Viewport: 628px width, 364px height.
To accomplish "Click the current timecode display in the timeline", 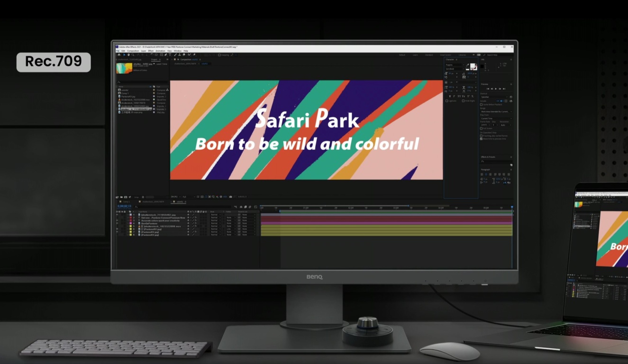I will click(124, 206).
